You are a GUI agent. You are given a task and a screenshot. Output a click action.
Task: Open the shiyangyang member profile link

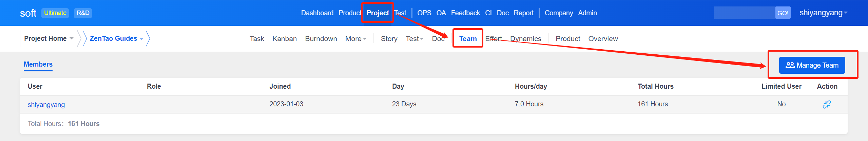click(x=46, y=105)
